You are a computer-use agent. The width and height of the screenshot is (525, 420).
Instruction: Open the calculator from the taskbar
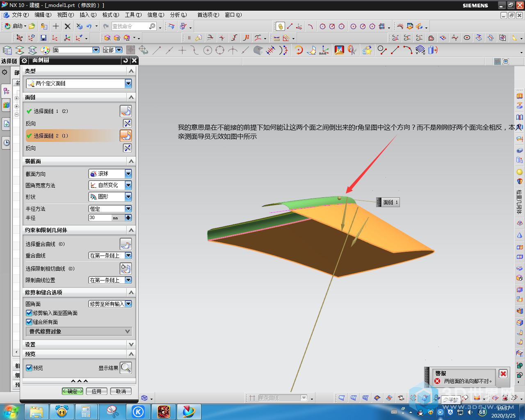coord(86,411)
